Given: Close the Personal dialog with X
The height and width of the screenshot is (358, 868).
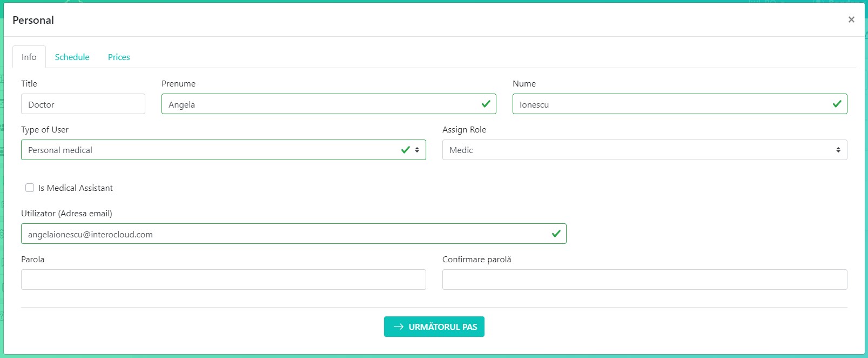Looking at the screenshot, I should tap(851, 19).
